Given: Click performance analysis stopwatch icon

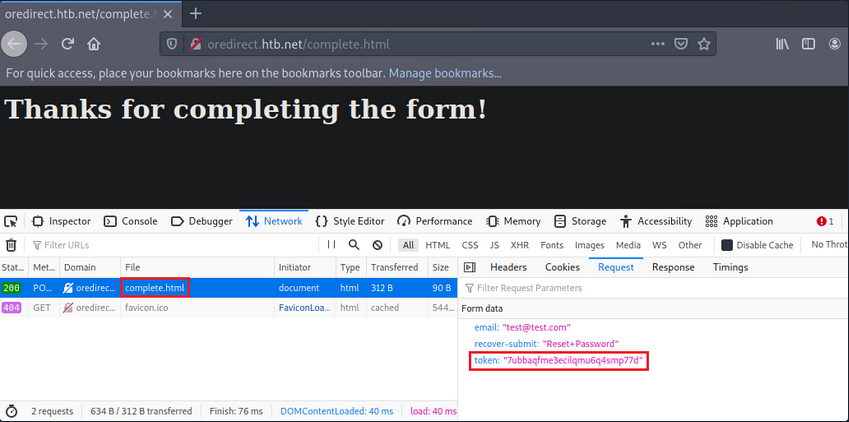Looking at the screenshot, I should (11, 412).
